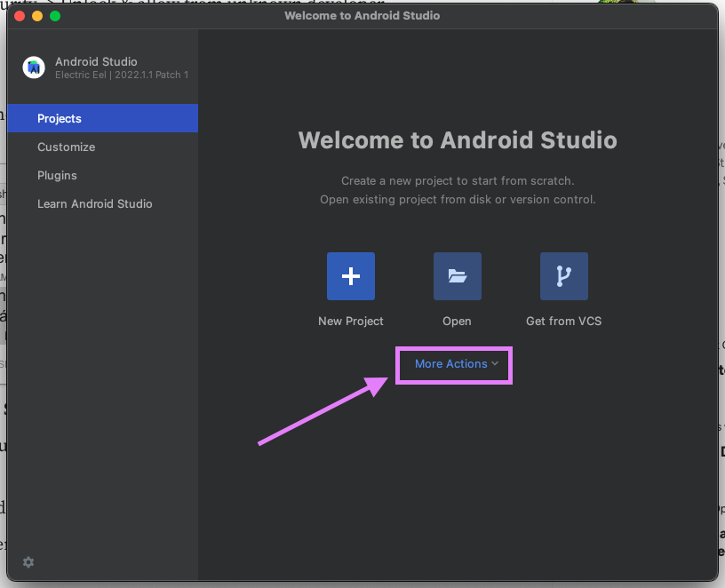The image size is (725, 588).
Task: Open settings via the gear icon
Action: [28, 562]
